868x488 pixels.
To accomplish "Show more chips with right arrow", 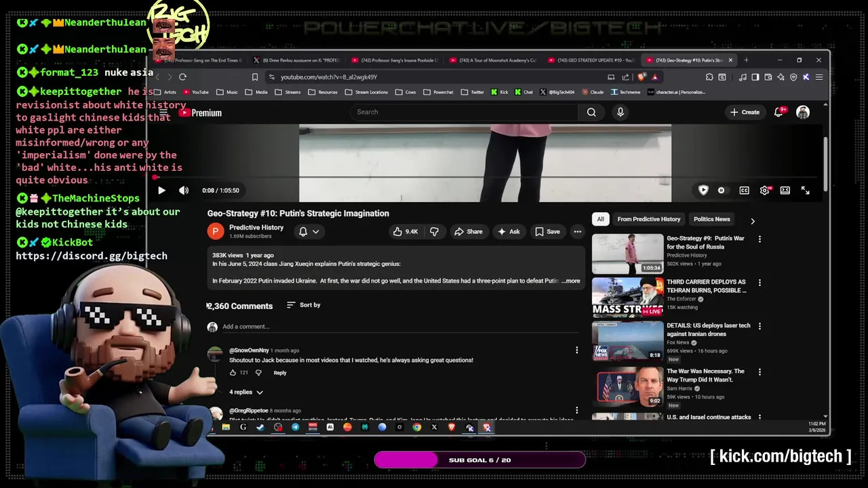I will pyautogui.click(x=752, y=220).
